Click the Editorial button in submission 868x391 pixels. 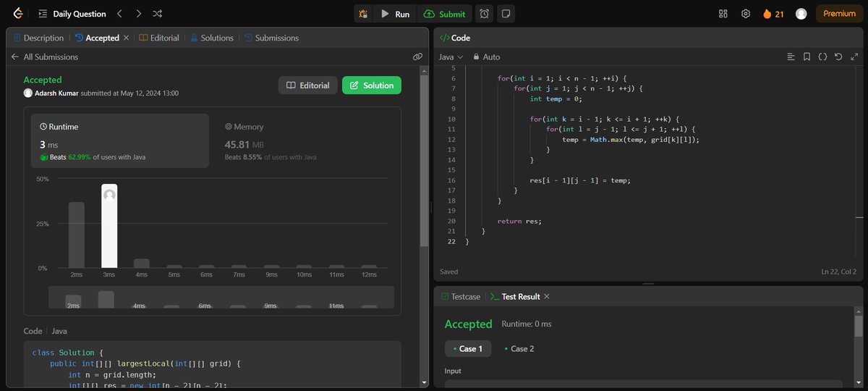click(308, 85)
